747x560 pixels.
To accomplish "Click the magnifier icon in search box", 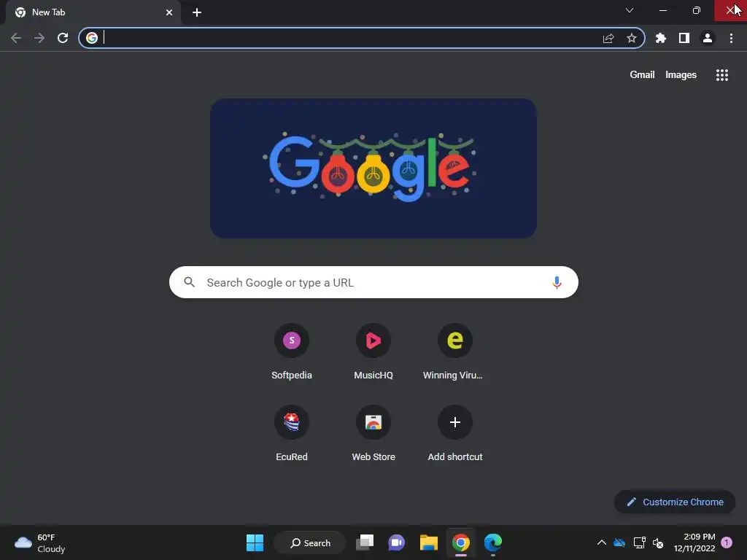I will (190, 282).
